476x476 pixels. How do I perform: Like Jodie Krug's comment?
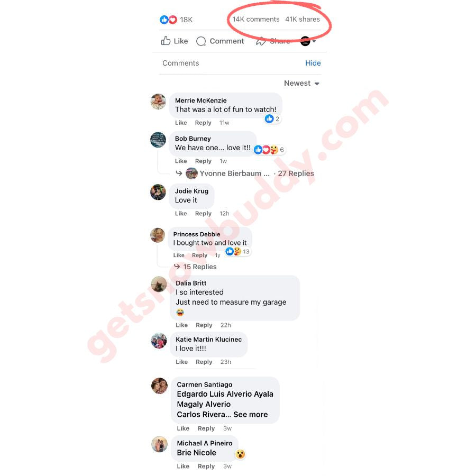coord(181,214)
